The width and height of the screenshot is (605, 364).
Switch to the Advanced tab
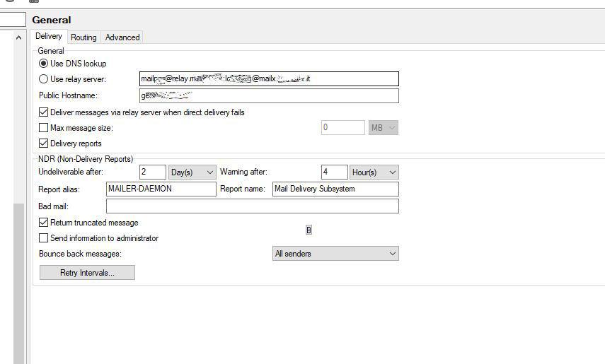coord(122,37)
